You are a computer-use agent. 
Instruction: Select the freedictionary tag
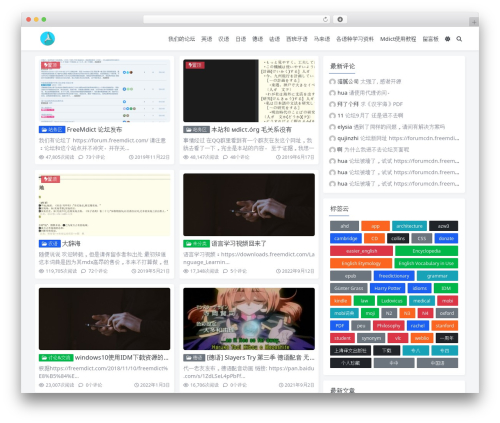[394, 276]
